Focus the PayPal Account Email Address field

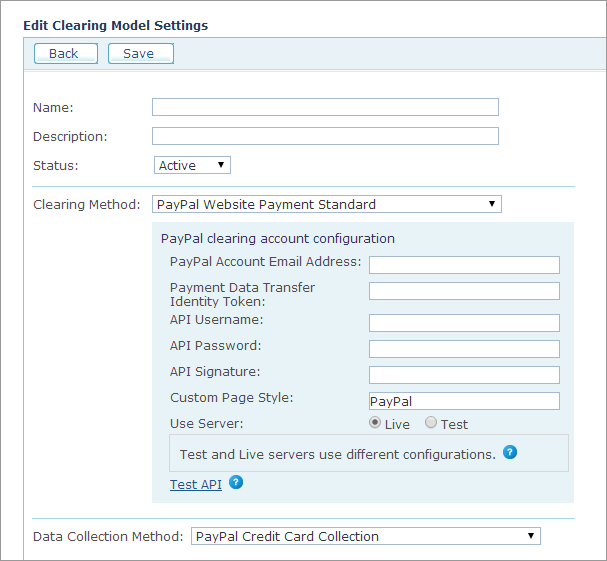[464, 265]
